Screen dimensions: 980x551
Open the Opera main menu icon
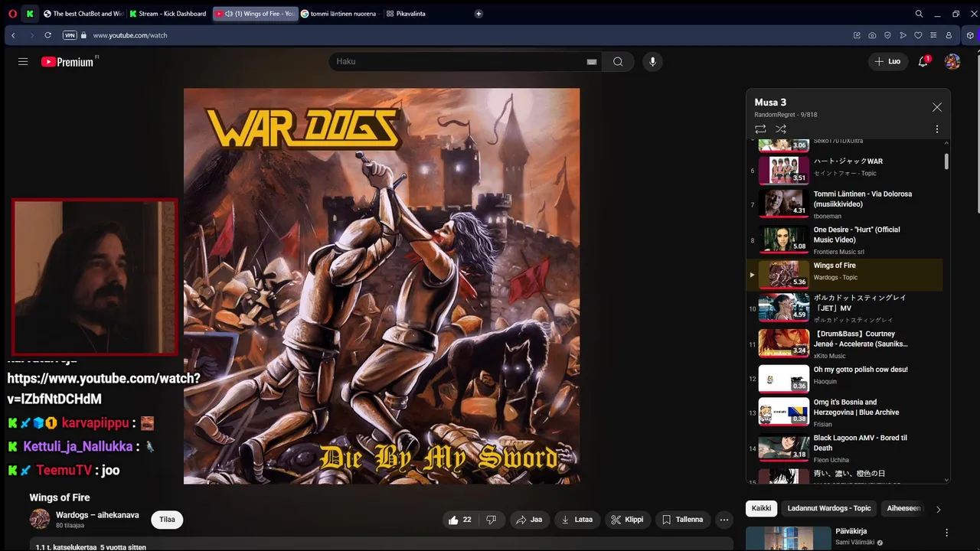[11, 14]
